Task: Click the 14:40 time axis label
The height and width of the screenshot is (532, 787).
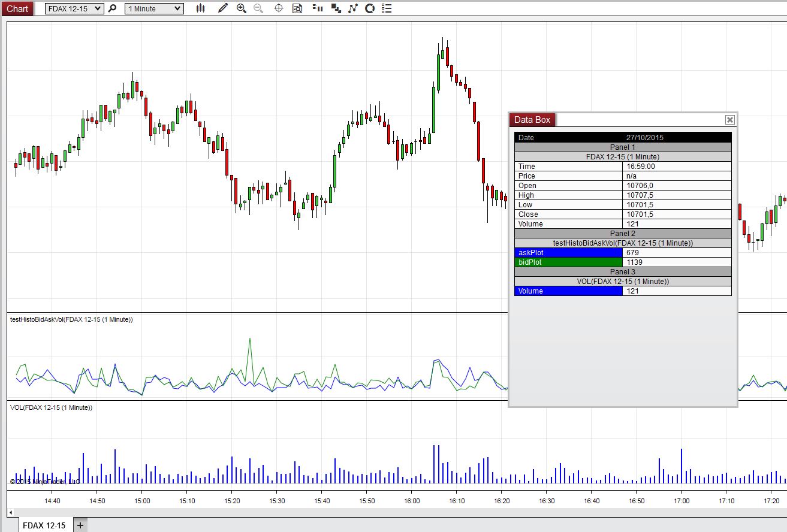Action: pos(52,501)
